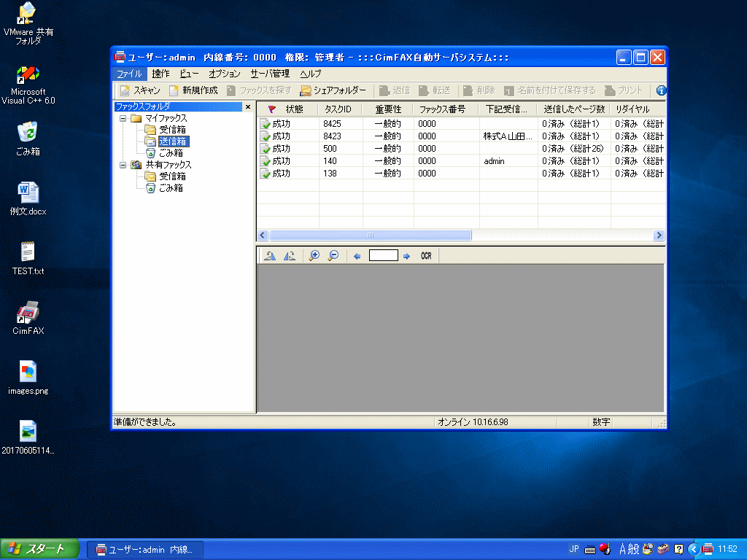Select the 送信箱 folder
Image resolution: width=747 pixels, height=560 pixels.
point(174,141)
